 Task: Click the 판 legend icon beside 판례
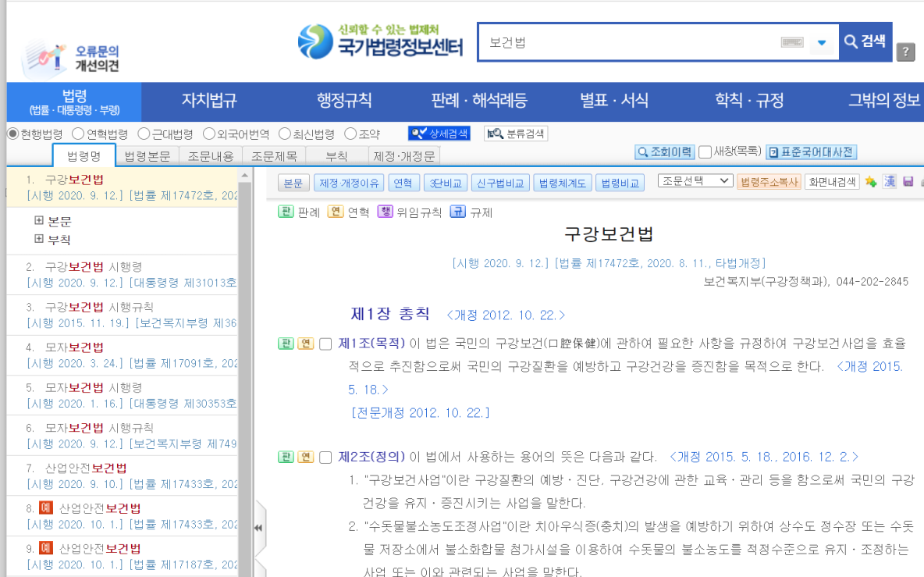click(286, 212)
